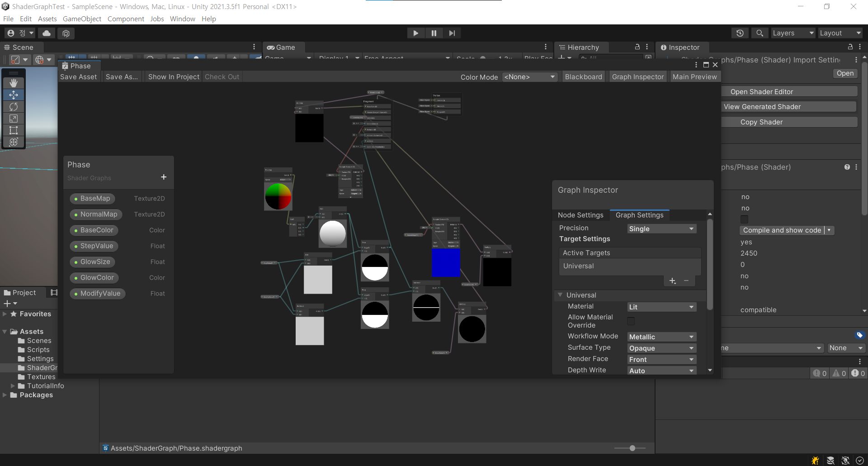The height and width of the screenshot is (466, 868).
Task: Toggle the Main Preview panel
Action: click(x=694, y=77)
